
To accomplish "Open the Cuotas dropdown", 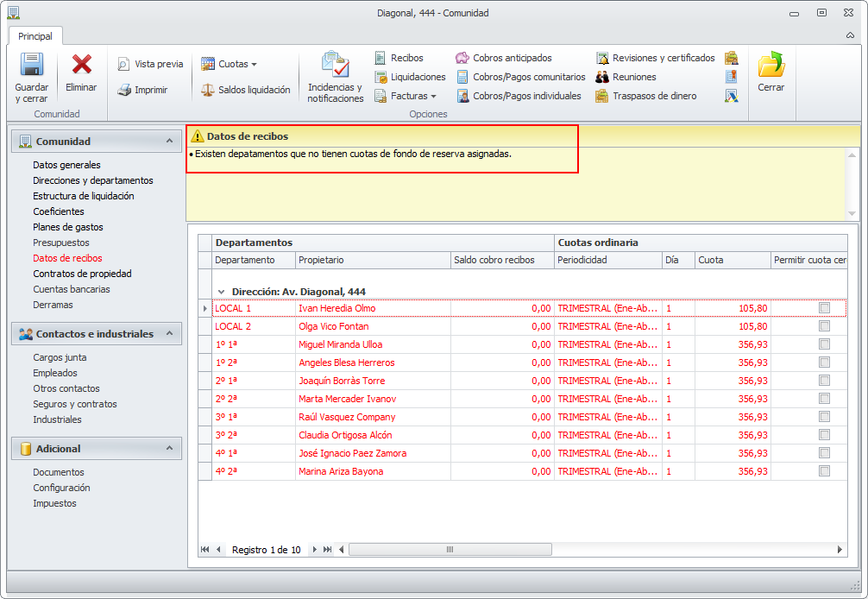I will pyautogui.click(x=230, y=64).
